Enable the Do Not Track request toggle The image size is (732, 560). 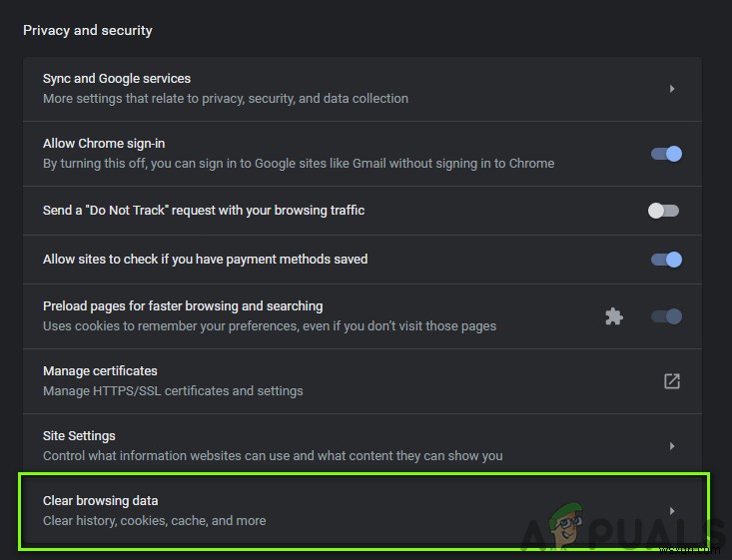point(663,211)
